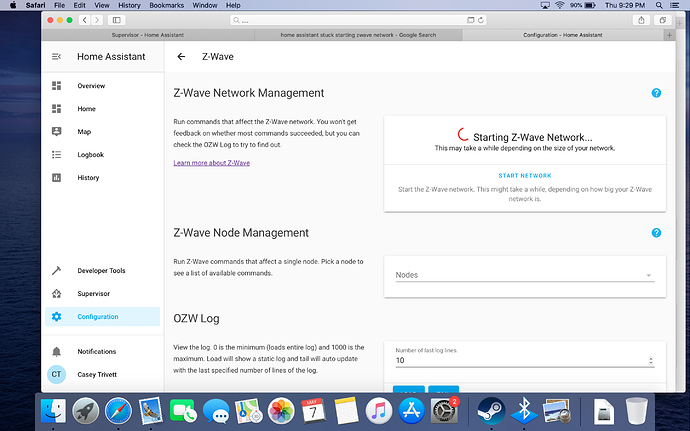The image size is (690, 431).
Task: Open Casey Trivett user profile
Action: (x=102, y=375)
